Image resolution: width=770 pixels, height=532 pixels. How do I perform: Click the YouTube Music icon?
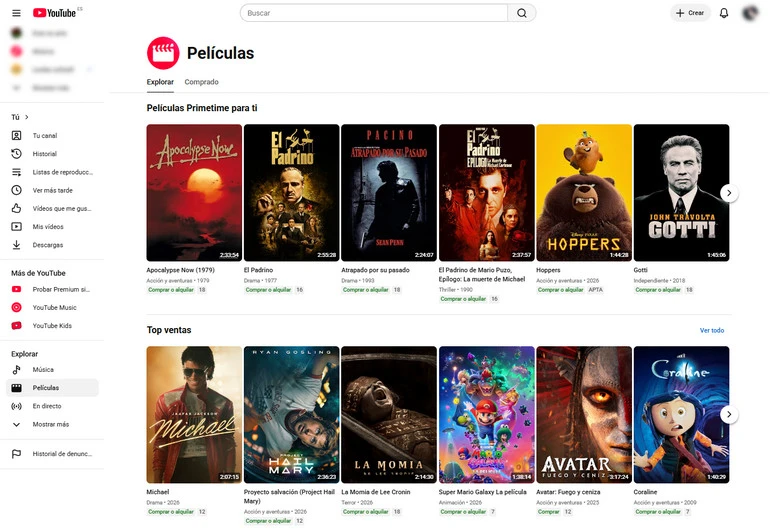click(x=16, y=308)
